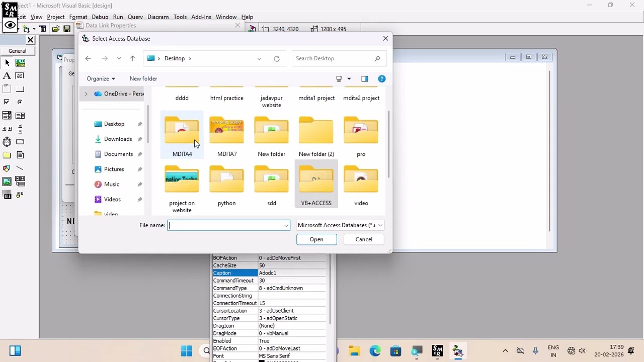
Task: Select the OLE container tool
Action: [7, 195]
